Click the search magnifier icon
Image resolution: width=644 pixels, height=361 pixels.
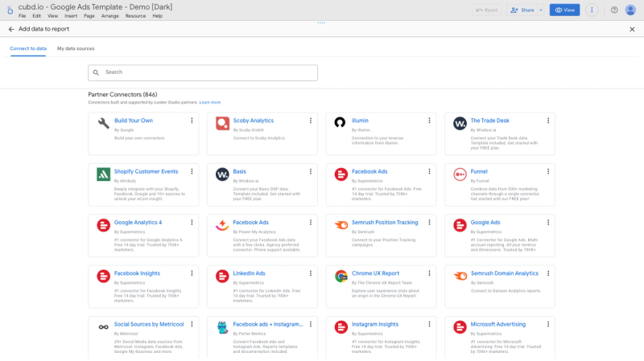tap(96, 72)
